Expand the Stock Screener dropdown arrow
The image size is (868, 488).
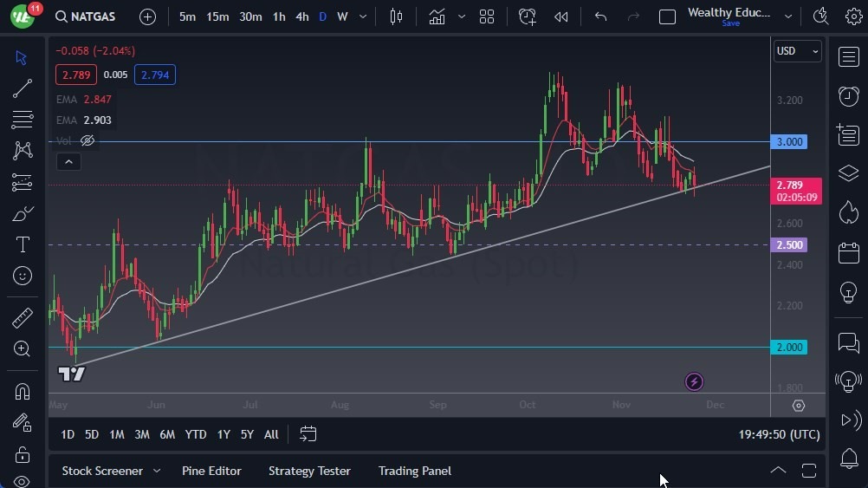tap(157, 471)
